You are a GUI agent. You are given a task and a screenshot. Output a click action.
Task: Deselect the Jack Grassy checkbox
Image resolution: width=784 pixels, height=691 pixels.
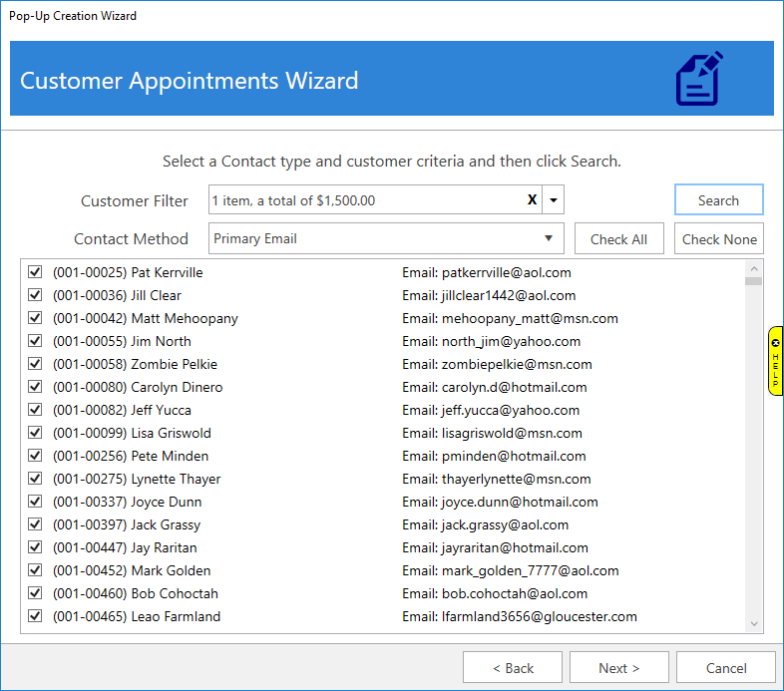tap(36, 524)
